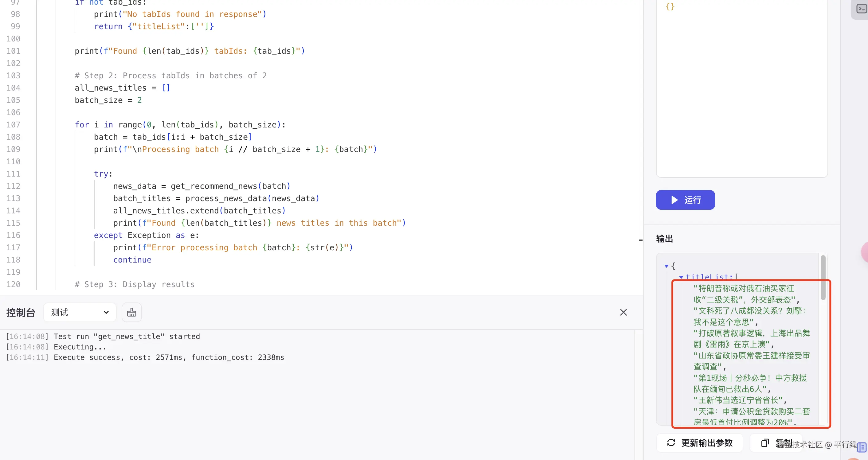Image resolution: width=868 pixels, height=460 pixels.
Task: Click line number 107 in the gutter
Action: click(x=14, y=125)
